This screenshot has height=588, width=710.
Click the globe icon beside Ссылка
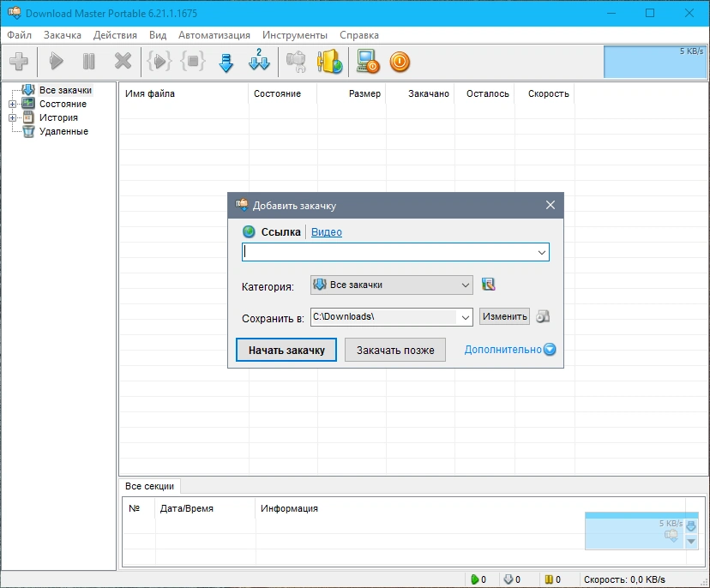(x=249, y=231)
